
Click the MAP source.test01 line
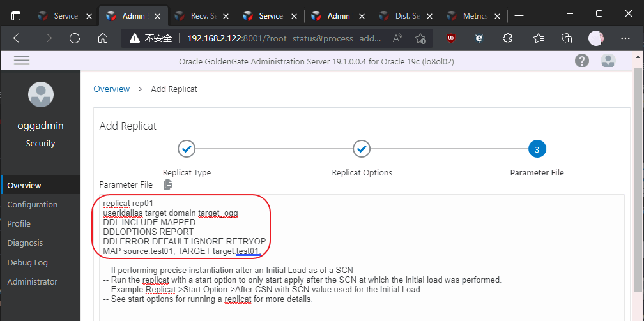(x=182, y=251)
